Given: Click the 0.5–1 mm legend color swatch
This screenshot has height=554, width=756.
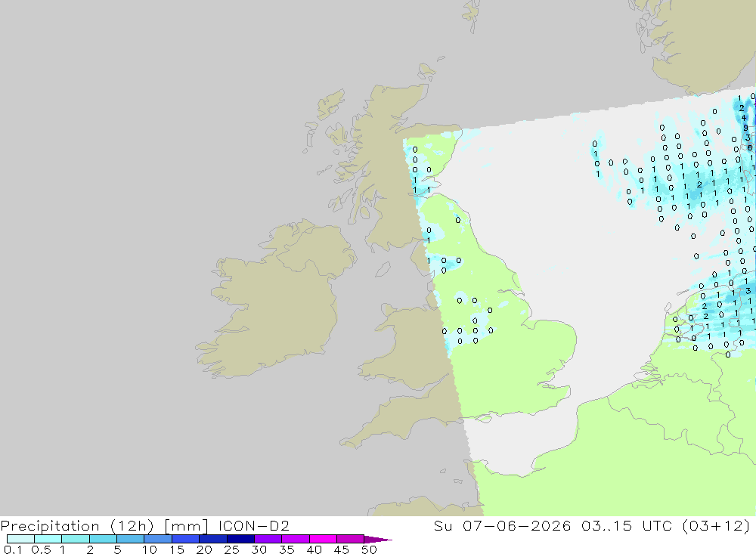Looking at the screenshot, I should coord(48,539).
